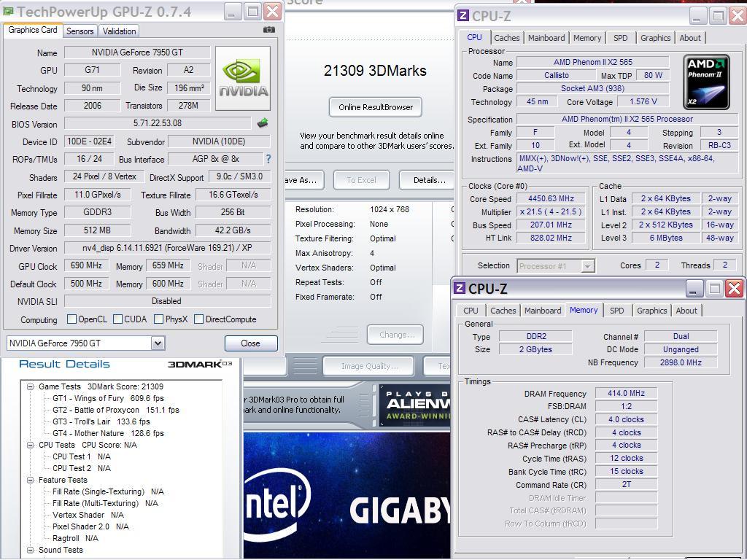Select the CPU Test 1 row

click(82, 456)
